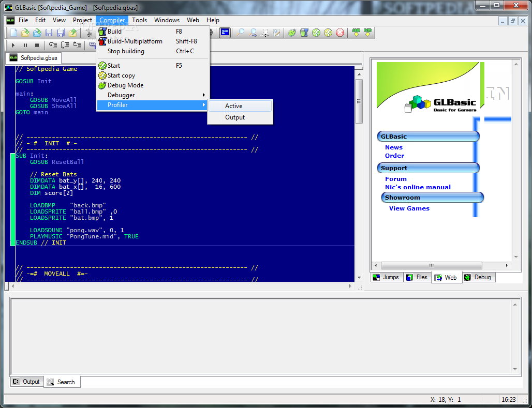Open the File menu

23,20
